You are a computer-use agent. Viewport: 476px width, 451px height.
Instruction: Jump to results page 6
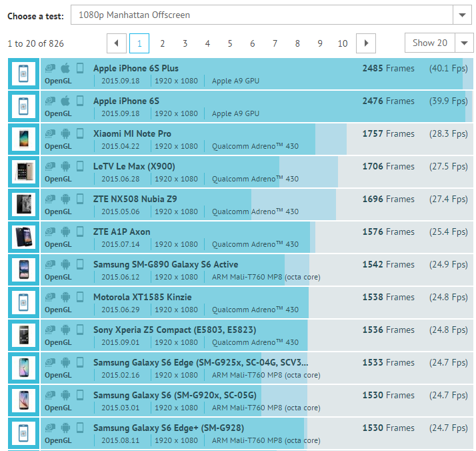(x=252, y=43)
